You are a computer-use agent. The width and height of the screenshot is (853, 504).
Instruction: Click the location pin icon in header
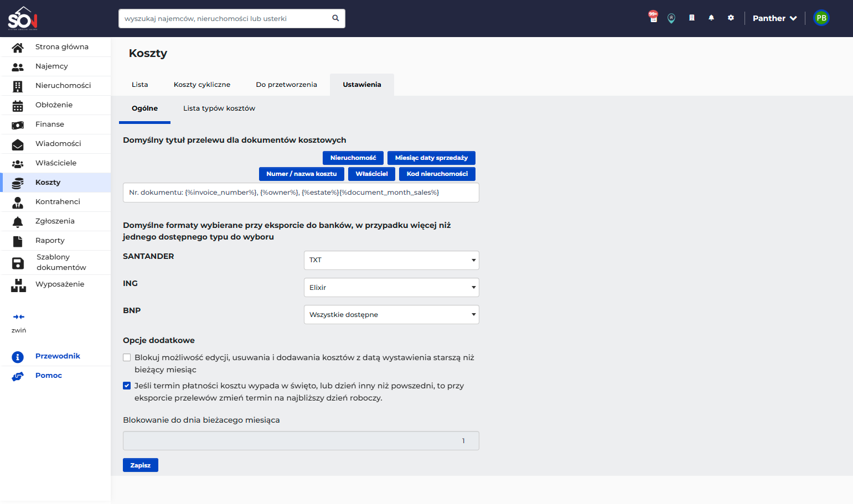click(671, 18)
